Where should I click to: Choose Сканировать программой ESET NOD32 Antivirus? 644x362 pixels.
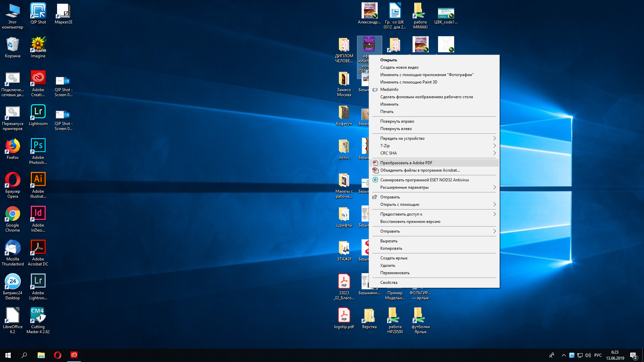coord(434,180)
